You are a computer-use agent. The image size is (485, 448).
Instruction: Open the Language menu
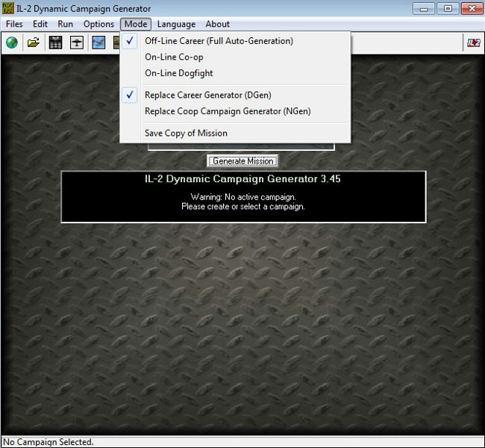[176, 24]
